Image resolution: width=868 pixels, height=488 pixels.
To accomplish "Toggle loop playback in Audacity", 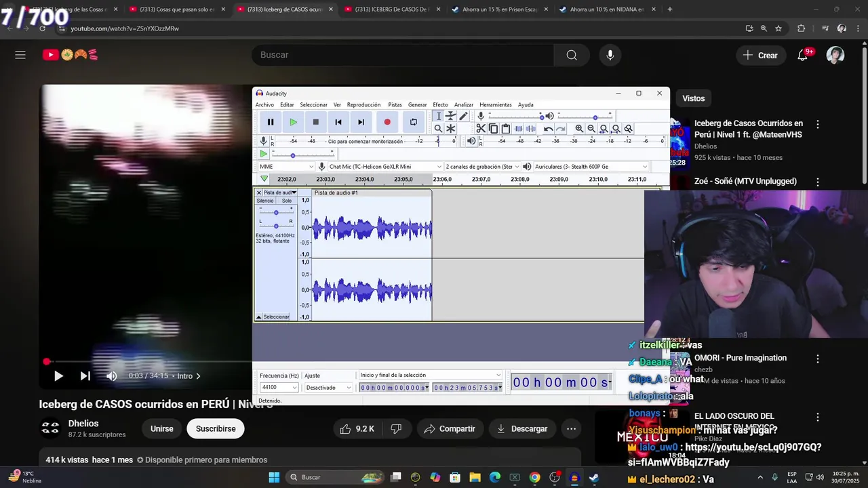I will pos(413,122).
